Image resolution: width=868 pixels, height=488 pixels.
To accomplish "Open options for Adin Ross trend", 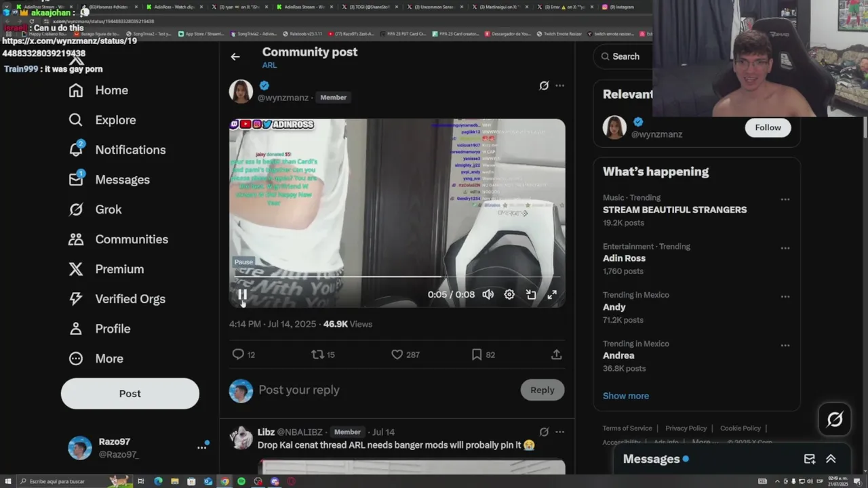I will (x=785, y=248).
